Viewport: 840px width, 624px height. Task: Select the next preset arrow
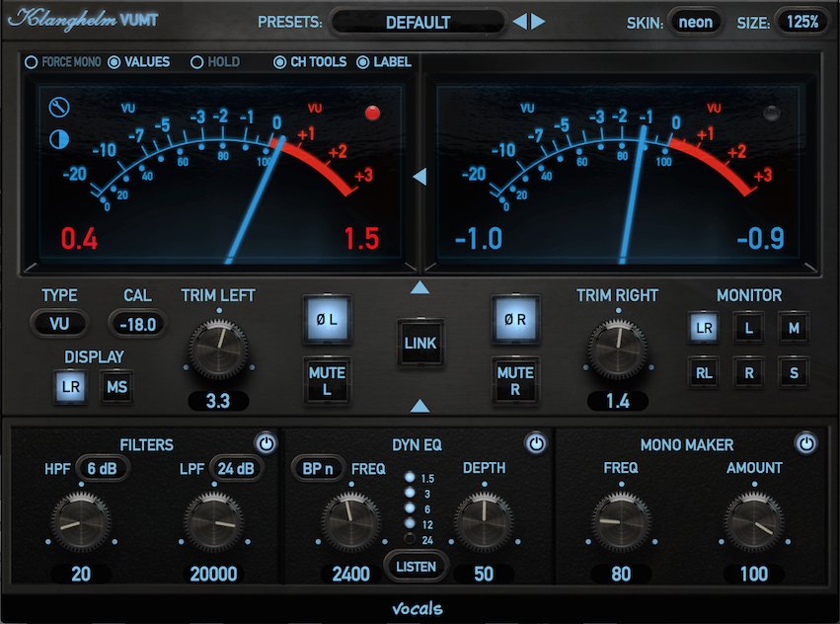pyautogui.click(x=538, y=22)
